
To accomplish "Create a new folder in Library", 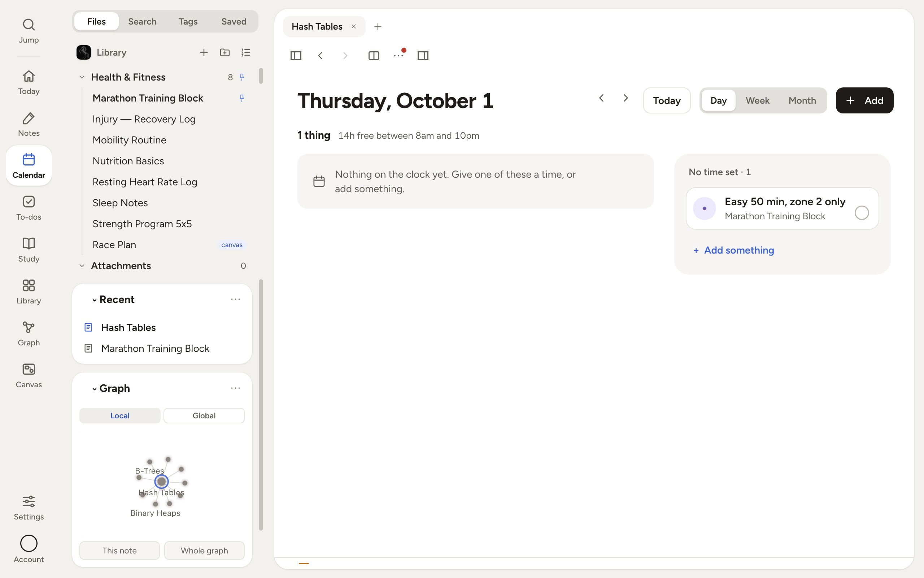I will (x=225, y=52).
